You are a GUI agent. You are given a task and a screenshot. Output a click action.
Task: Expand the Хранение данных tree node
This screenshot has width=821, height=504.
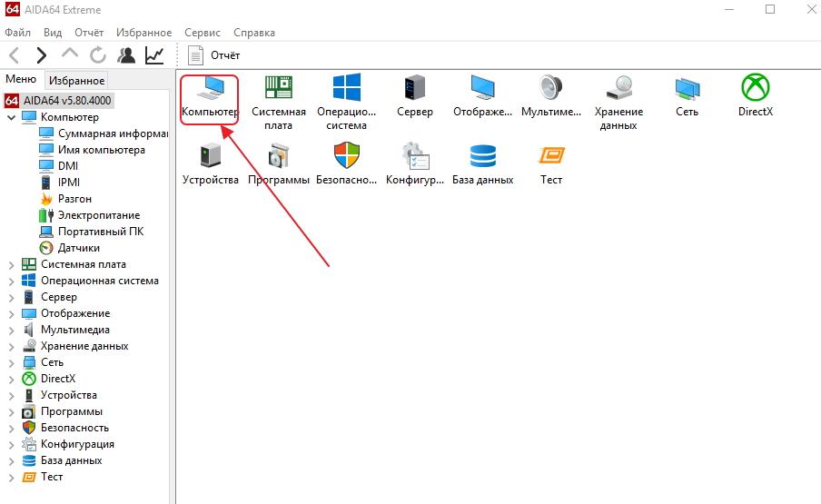click(12, 347)
